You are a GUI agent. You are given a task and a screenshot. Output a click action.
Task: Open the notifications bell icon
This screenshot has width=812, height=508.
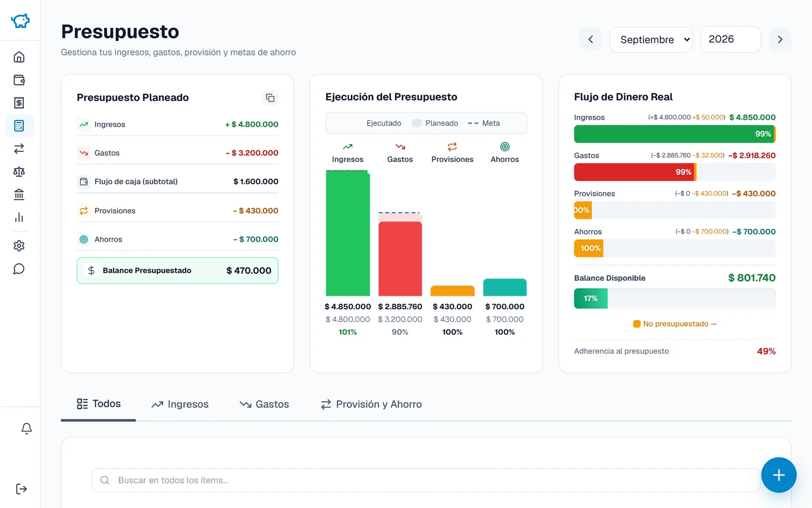point(26,428)
